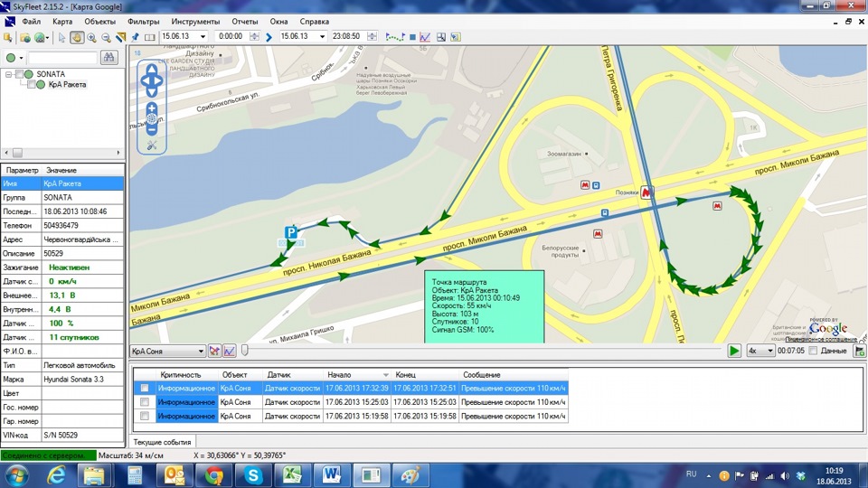Click the zoom in magnifier tool
Viewport: 868px width, 488px height.
91,37
